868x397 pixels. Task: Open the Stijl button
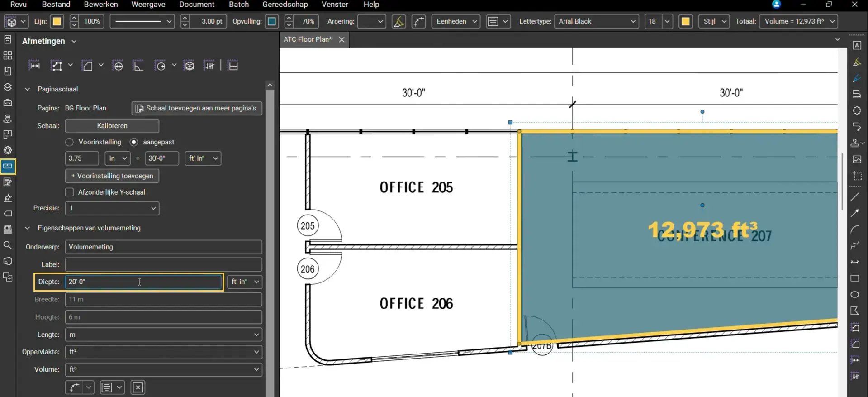click(x=714, y=21)
